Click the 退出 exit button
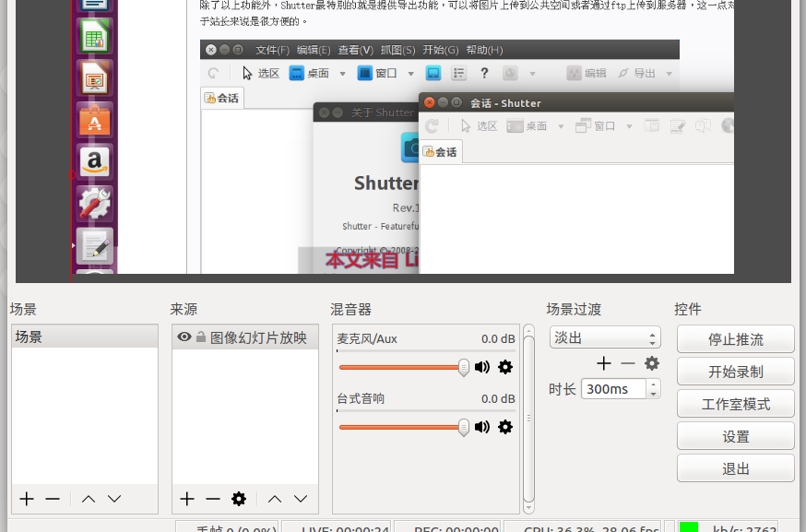The height and width of the screenshot is (532, 806). (x=736, y=468)
